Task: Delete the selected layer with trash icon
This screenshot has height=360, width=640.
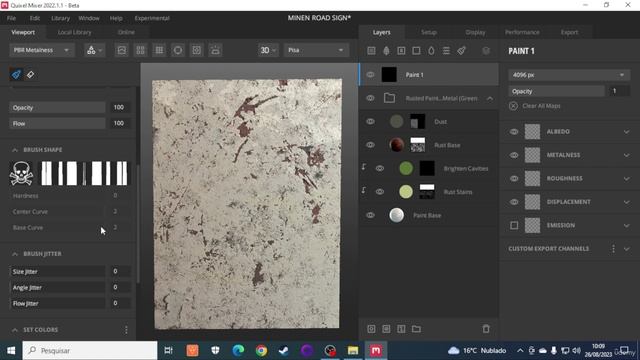Action: [486, 329]
